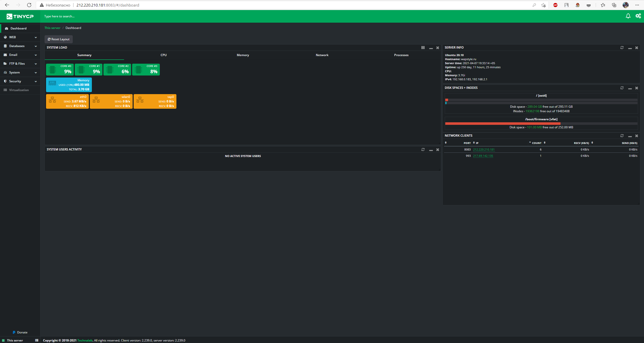Minimize the System Load panel
644x343 pixels.
coord(431,48)
